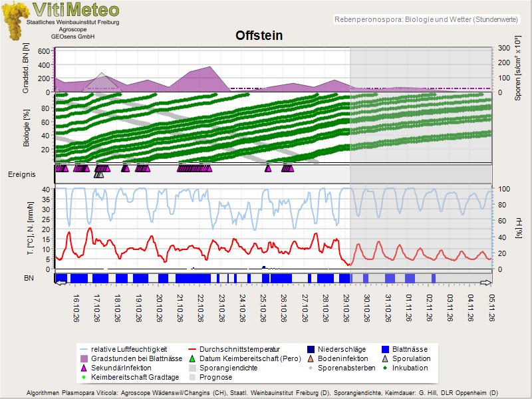Click the T. [°C], N. [mm/h] axis label
Screen dimensions: 532x399
pyautogui.click(x=31, y=228)
